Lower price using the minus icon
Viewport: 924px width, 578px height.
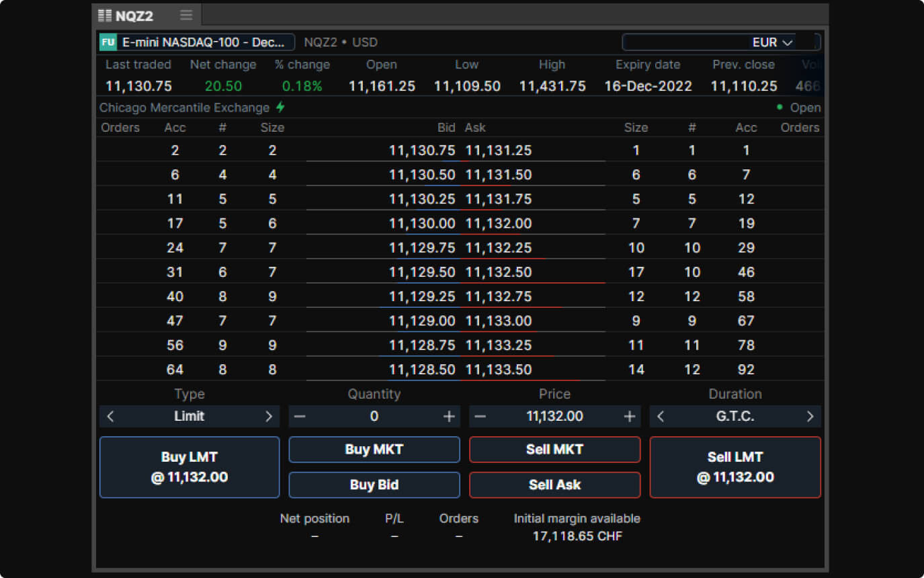[480, 417]
